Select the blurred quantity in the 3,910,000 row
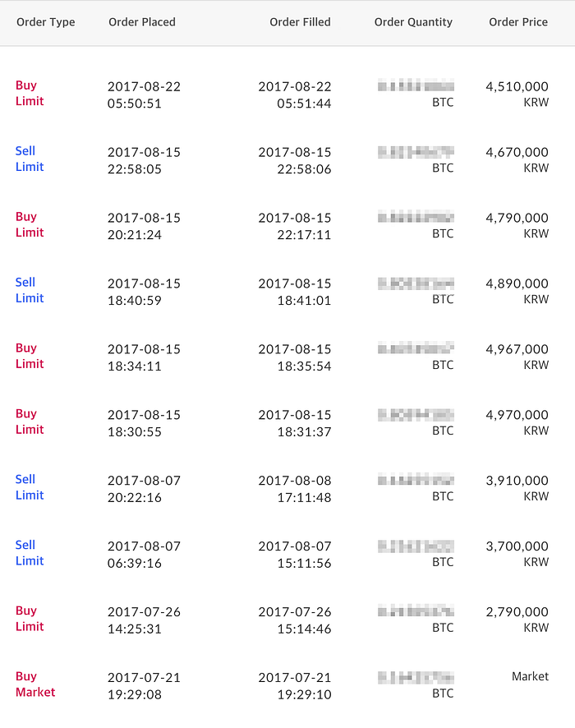Screen dimensions: 575x728 pyautogui.click(x=416, y=480)
